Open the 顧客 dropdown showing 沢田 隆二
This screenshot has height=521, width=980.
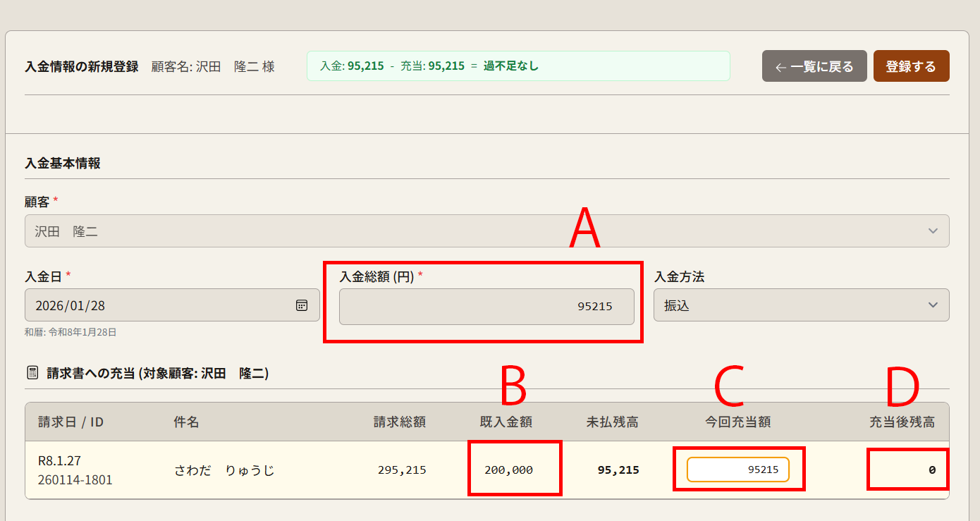[x=486, y=231]
